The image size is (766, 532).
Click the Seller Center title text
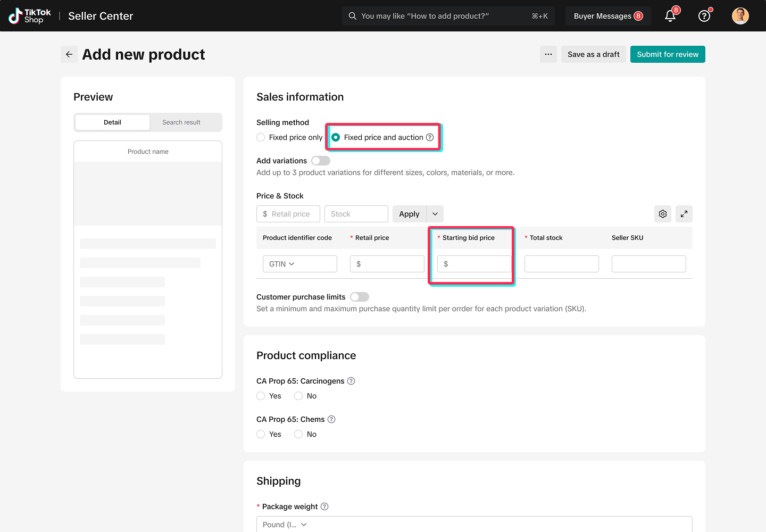101,16
